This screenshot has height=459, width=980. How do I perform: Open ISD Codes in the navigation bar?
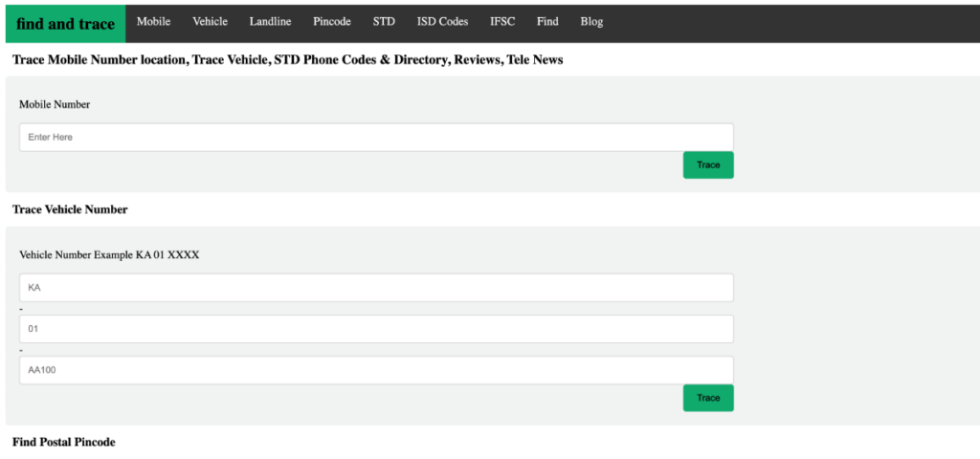tap(442, 22)
